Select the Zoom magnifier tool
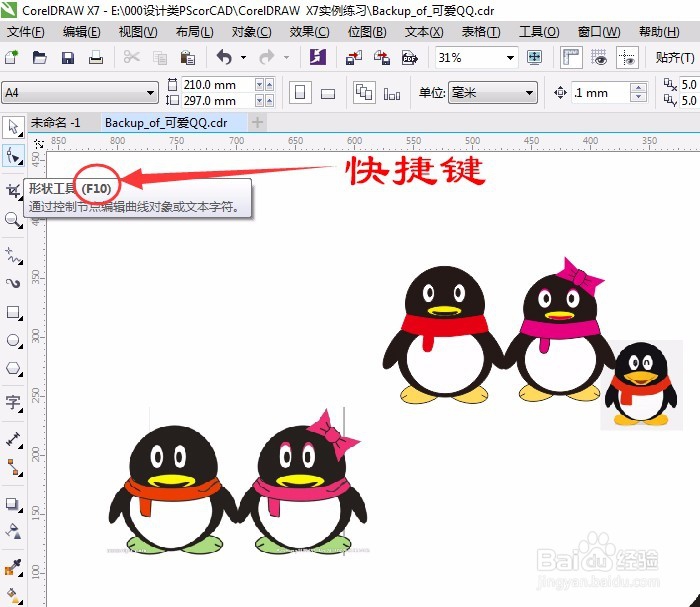This screenshot has width=700, height=607. point(13,220)
